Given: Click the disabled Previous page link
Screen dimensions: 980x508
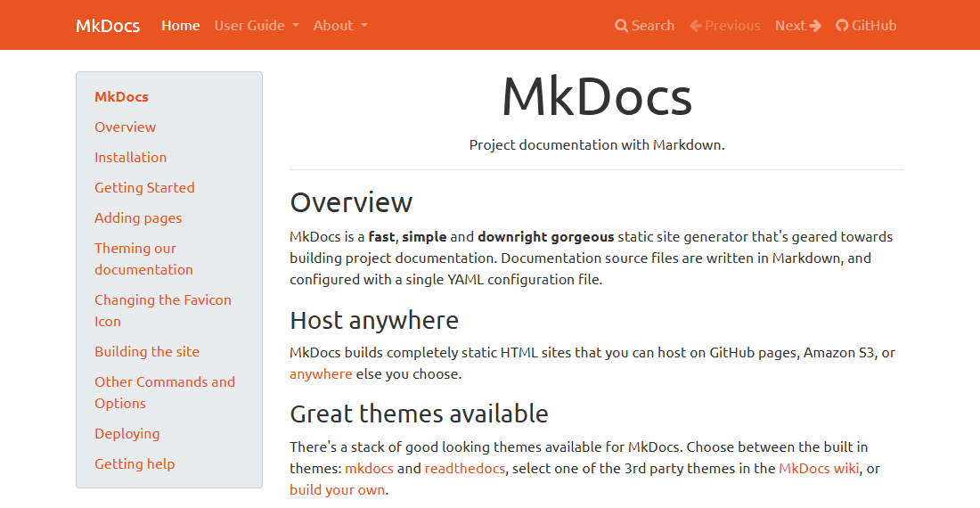Looking at the screenshot, I should tap(725, 26).
